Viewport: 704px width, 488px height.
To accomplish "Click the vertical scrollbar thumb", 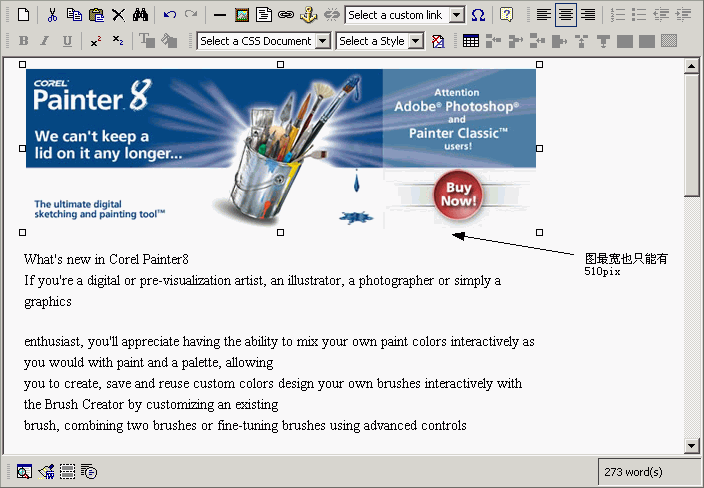I will pos(691,135).
